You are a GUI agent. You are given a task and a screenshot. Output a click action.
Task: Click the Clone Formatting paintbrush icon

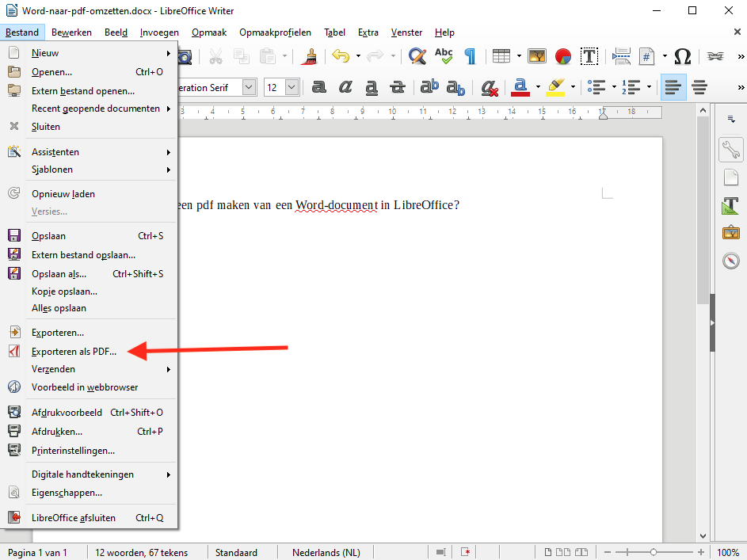tap(311, 56)
